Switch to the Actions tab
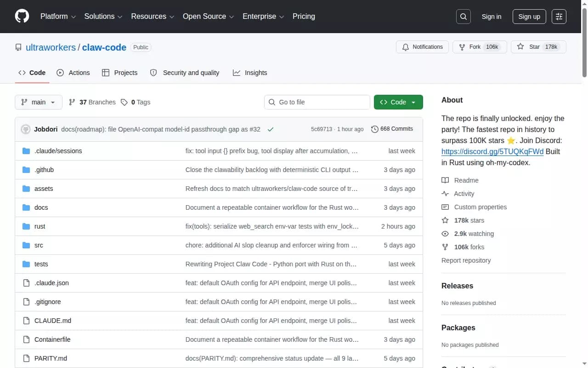Screen dimensions: 588x368 point(73,73)
